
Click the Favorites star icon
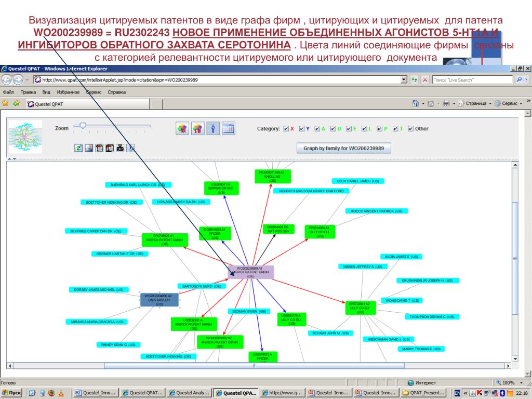pyautogui.click(x=5, y=103)
